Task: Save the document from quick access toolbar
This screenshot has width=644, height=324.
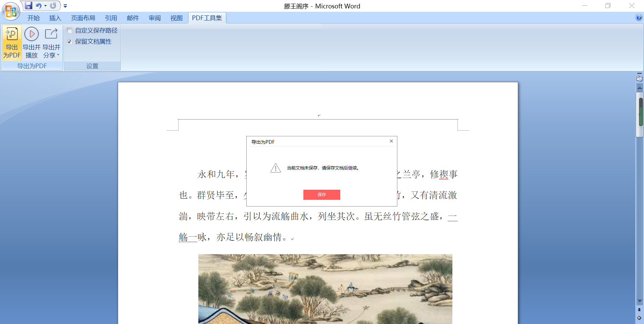Action: (29, 6)
